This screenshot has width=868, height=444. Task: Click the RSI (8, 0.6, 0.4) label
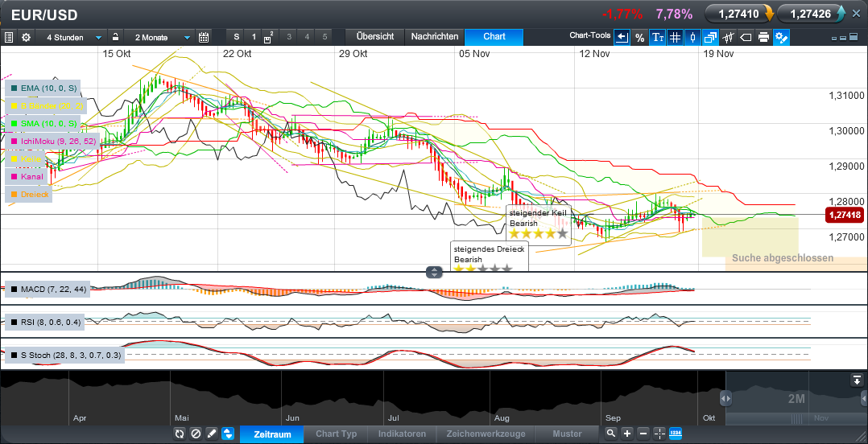coord(45,322)
